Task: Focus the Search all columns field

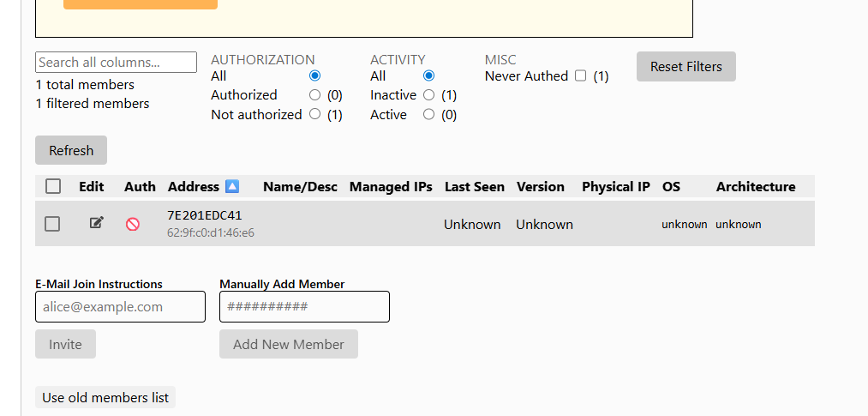Action: [x=116, y=62]
